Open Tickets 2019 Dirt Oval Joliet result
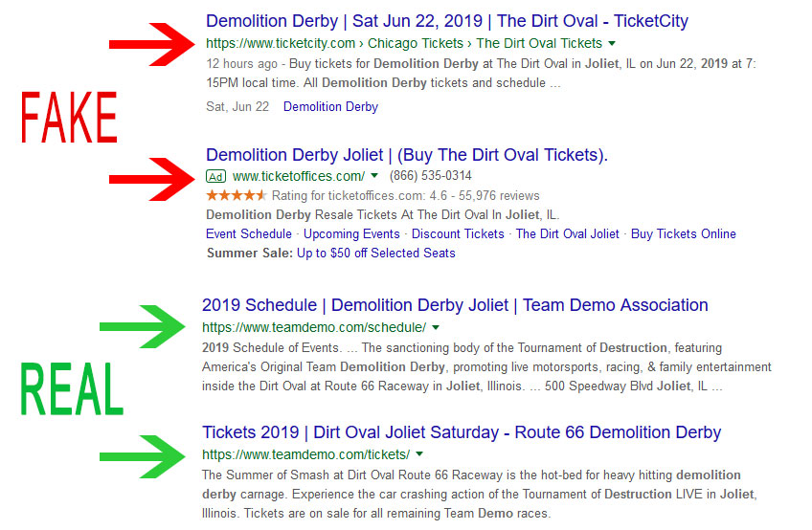Image resolution: width=812 pixels, height=530 pixels. (x=462, y=432)
